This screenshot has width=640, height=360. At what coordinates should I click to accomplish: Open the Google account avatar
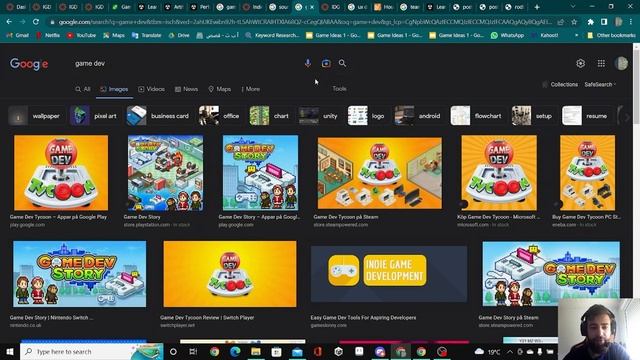(x=621, y=63)
